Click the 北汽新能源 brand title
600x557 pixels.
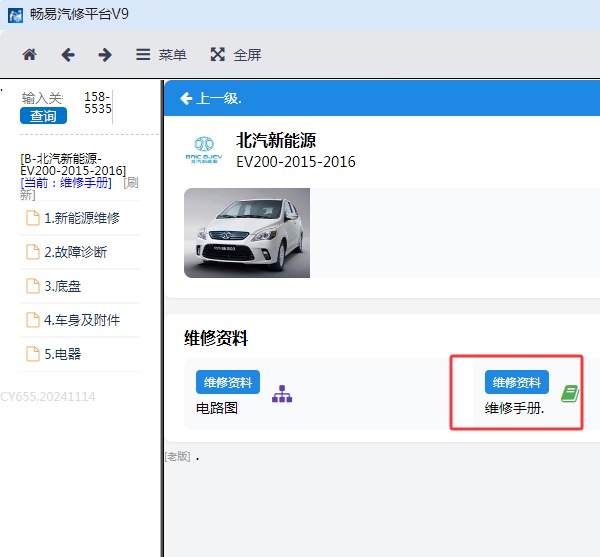[x=276, y=140]
